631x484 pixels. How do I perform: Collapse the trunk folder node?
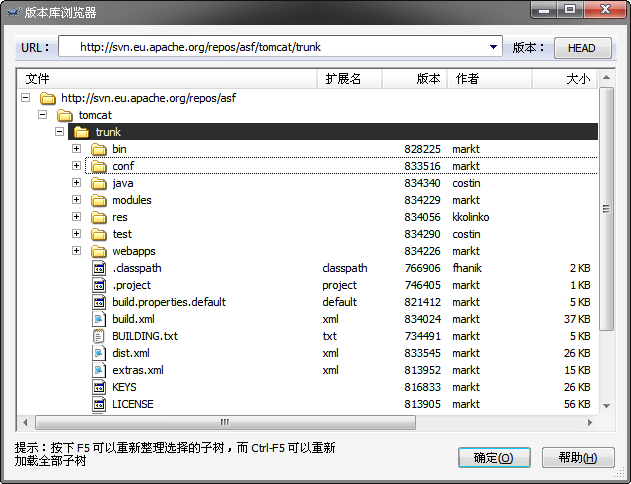click(x=60, y=132)
